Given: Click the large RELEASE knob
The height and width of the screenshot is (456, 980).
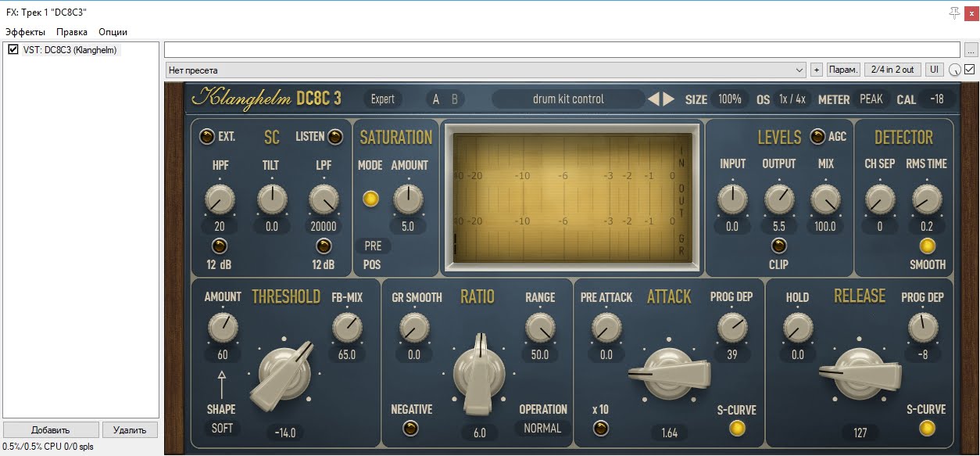Looking at the screenshot, I should 859,374.
